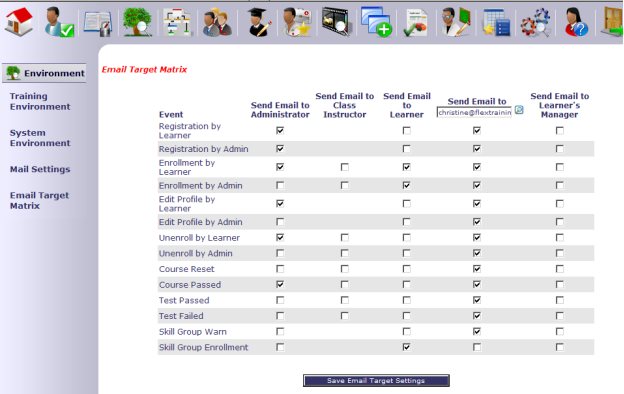This screenshot has height=394, width=624.
Task: Click the Send Email to Learner's Manager header
Action: pyautogui.click(x=560, y=105)
